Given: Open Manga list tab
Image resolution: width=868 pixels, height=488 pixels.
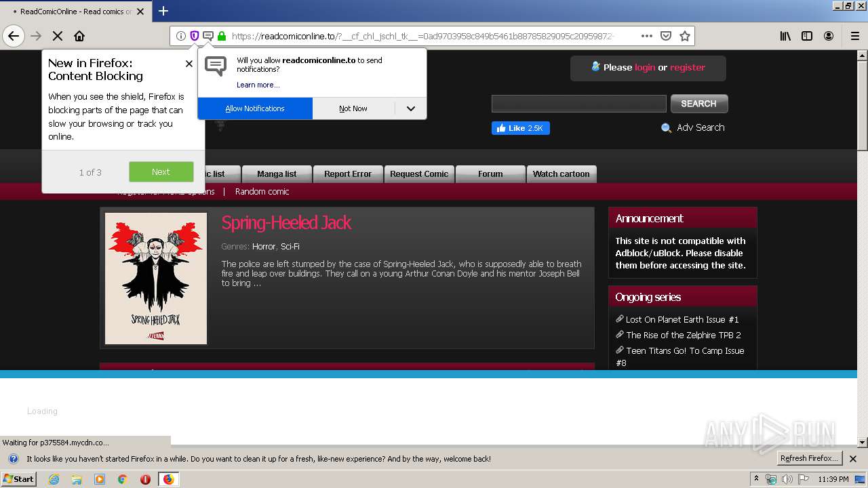Looking at the screenshot, I should 277,174.
